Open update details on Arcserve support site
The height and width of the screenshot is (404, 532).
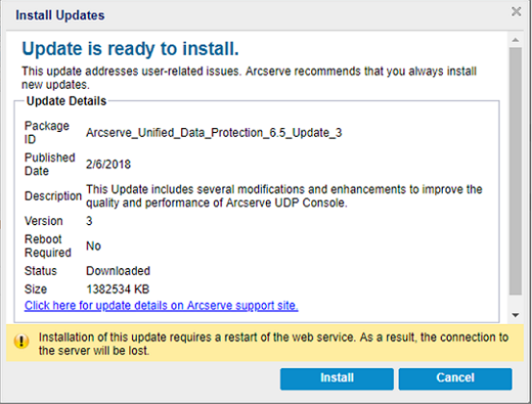[x=161, y=305]
